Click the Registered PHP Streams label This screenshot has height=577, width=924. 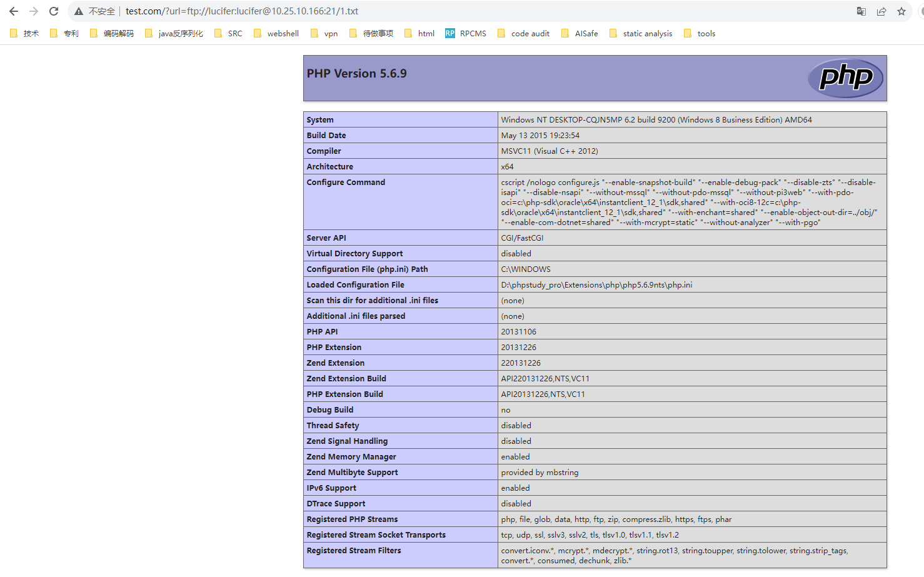tap(352, 519)
